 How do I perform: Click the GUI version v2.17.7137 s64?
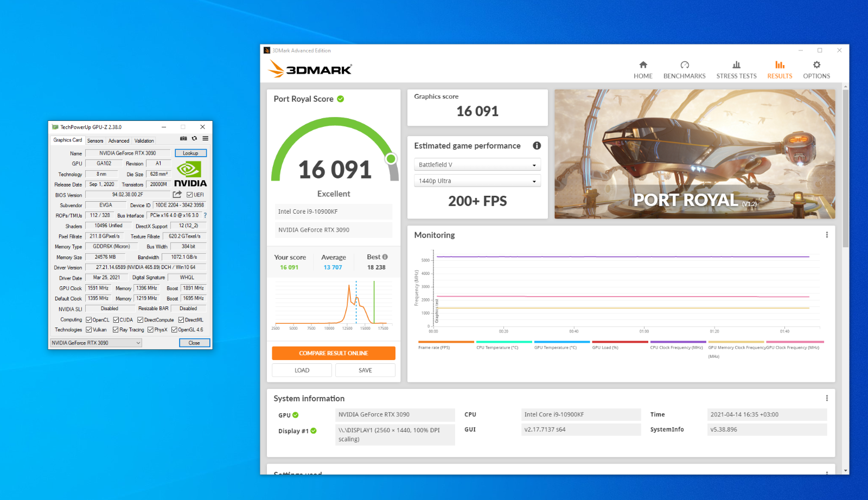(580, 430)
